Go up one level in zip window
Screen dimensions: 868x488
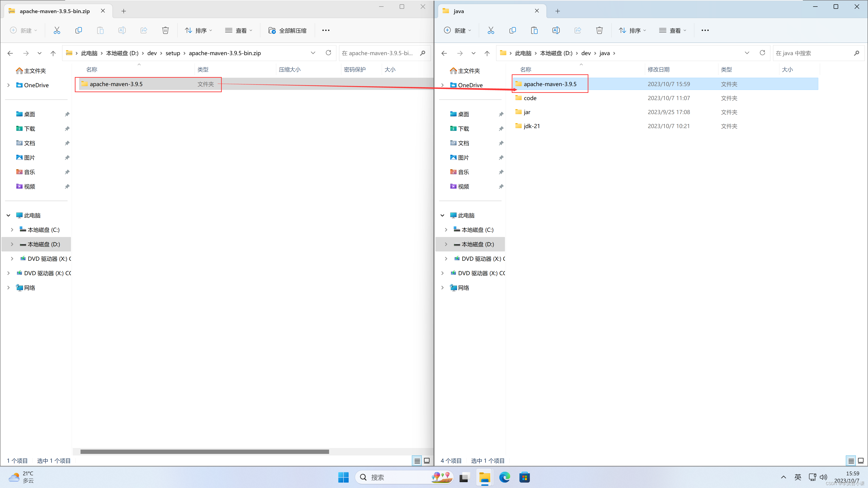click(x=53, y=53)
